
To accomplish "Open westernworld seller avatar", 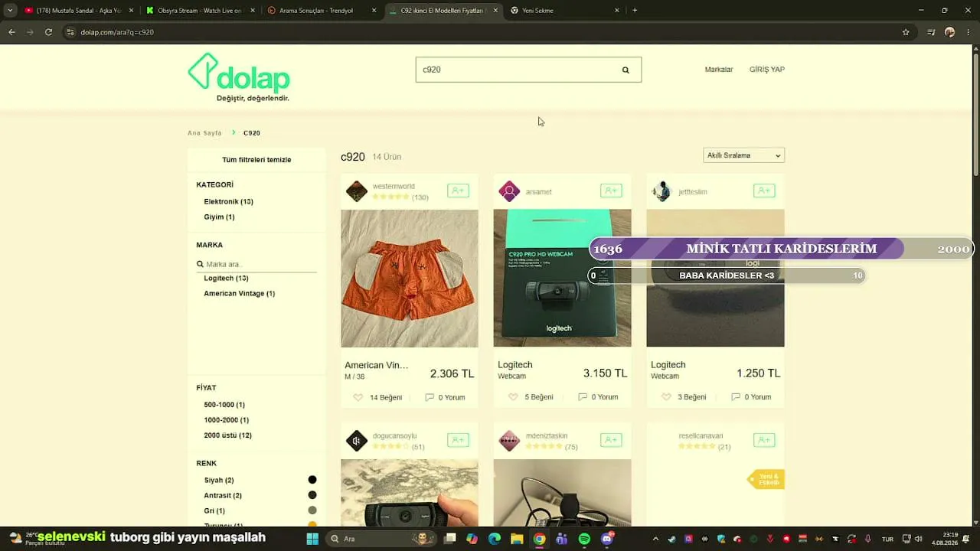I will [356, 191].
